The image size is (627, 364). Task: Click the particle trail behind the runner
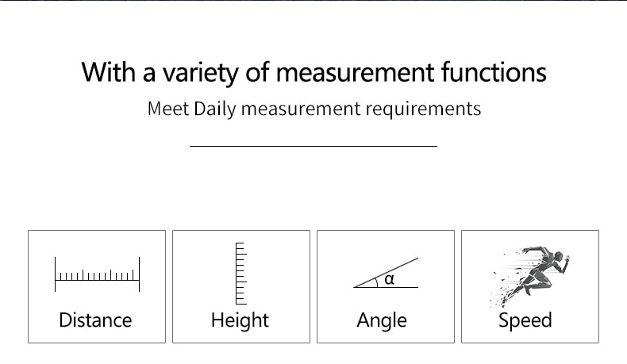tap(505, 282)
